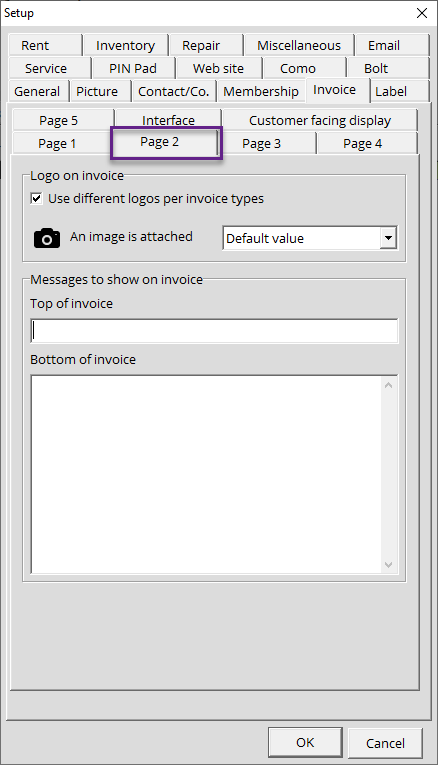
Task: Select the PIN Pad tab
Action: [x=133, y=68]
